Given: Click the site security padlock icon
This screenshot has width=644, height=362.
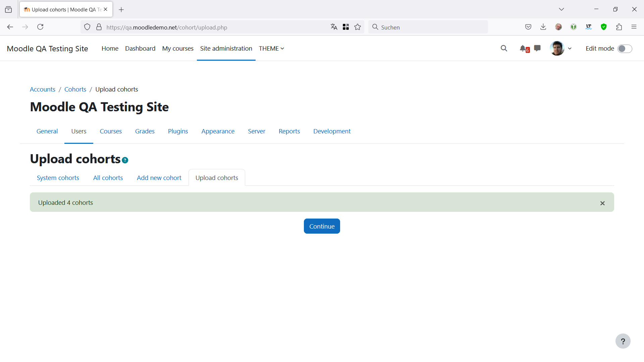Looking at the screenshot, I should [99, 27].
